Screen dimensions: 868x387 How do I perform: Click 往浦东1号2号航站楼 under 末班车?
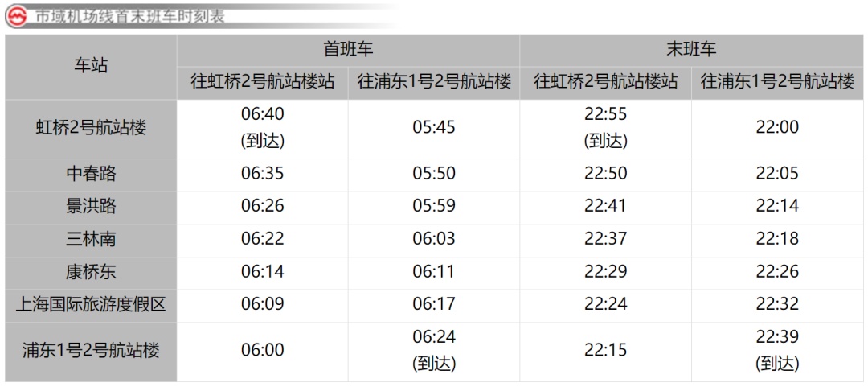click(x=777, y=82)
